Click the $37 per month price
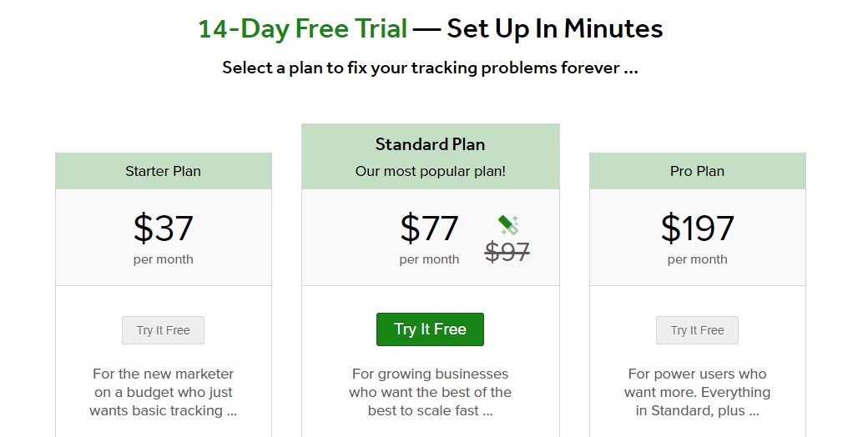Image resolution: width=868 pixels, height=437 pixels. pyautogui.click(x=164, y=228)
